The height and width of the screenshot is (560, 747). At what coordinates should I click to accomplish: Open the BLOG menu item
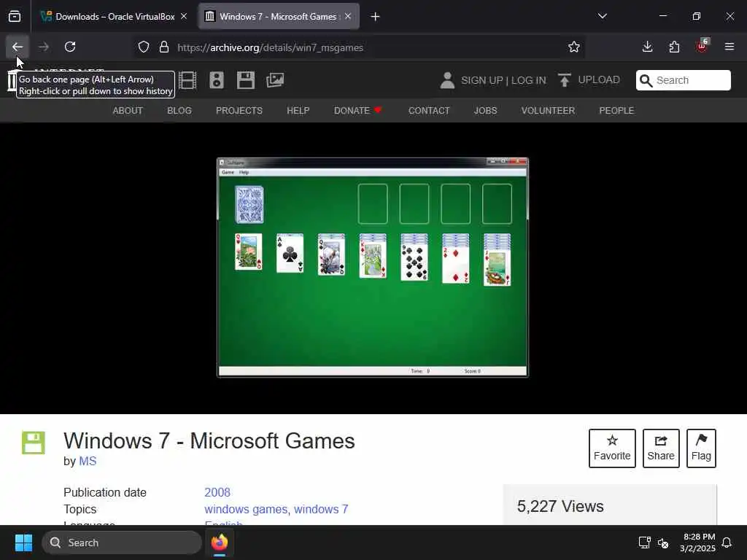179,111
